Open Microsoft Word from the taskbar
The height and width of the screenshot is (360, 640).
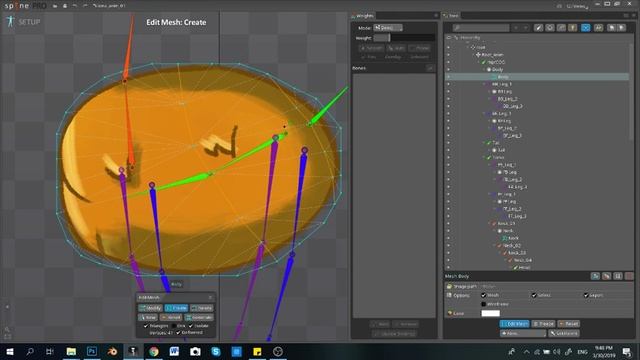[174, 351]
